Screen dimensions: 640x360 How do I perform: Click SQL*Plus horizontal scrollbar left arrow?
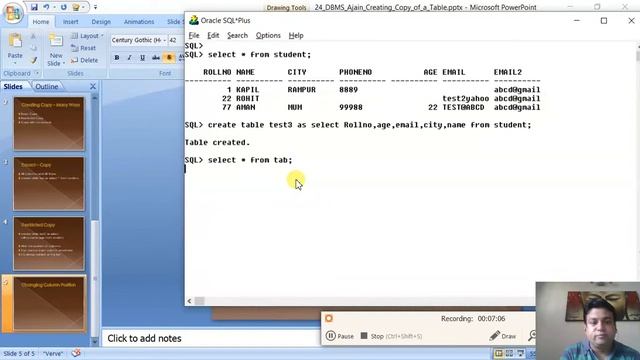tap(189, 301)
